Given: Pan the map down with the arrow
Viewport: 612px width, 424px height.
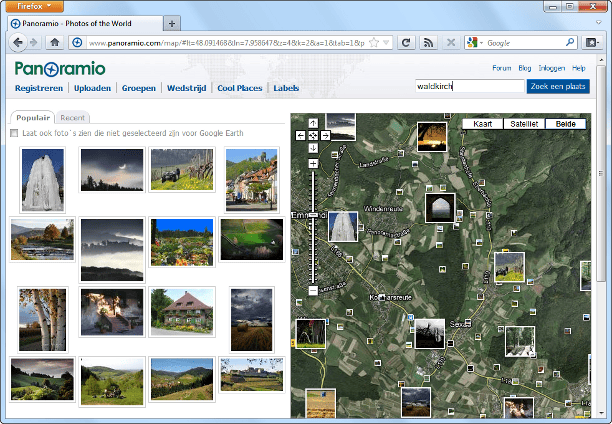Looking at the screenshot, I should pyautogui.click(x=313, y=148).
